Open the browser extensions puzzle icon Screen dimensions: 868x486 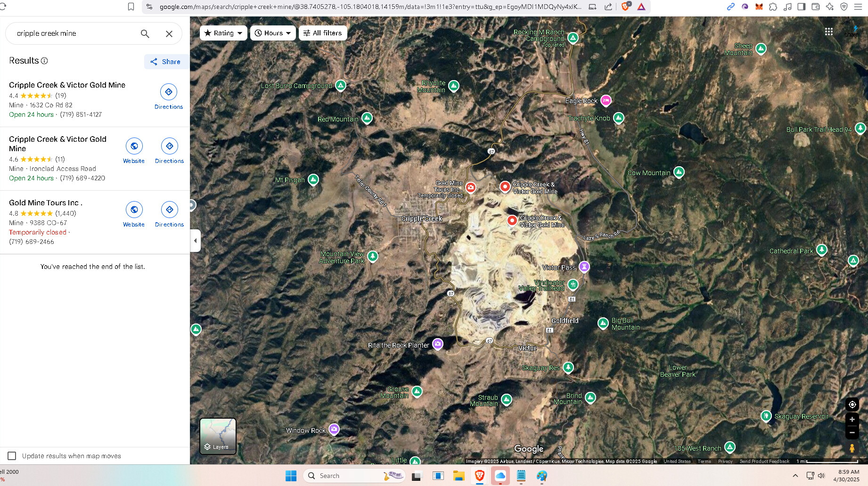(x=773, y=7)
